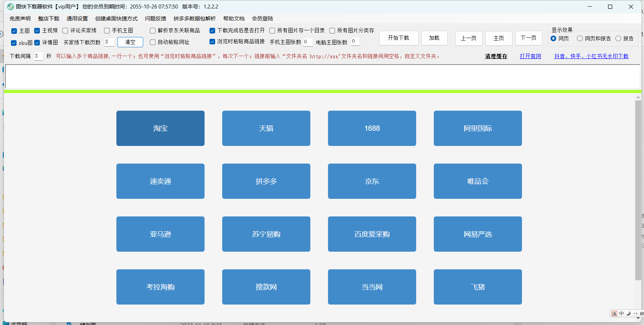This screenshot has height=325, width=644.
Task: Uncheck the 主图 checkbox
Action: coord(14,31)
